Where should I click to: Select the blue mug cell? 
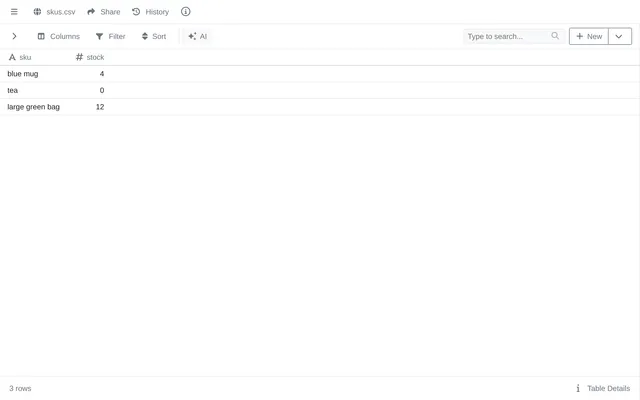pos(23,74)
